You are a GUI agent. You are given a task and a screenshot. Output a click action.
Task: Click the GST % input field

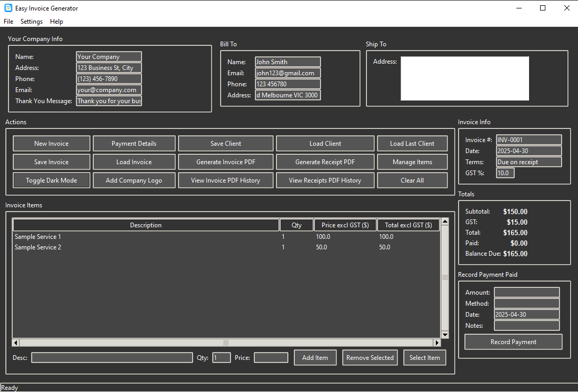pyautogui.click(x=505, y=173)
